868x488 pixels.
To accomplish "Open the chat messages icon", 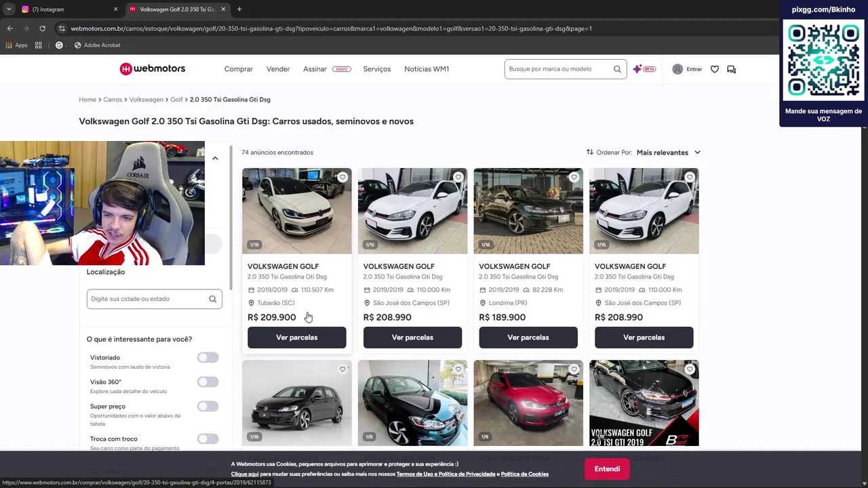I will pyautogui.click(x=731, y=69).
